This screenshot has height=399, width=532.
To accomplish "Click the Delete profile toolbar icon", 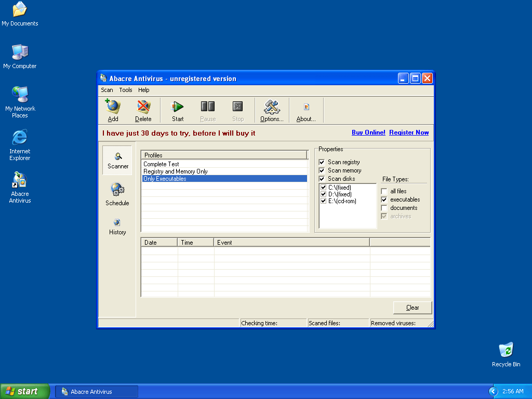I will (x=143, y=107).
